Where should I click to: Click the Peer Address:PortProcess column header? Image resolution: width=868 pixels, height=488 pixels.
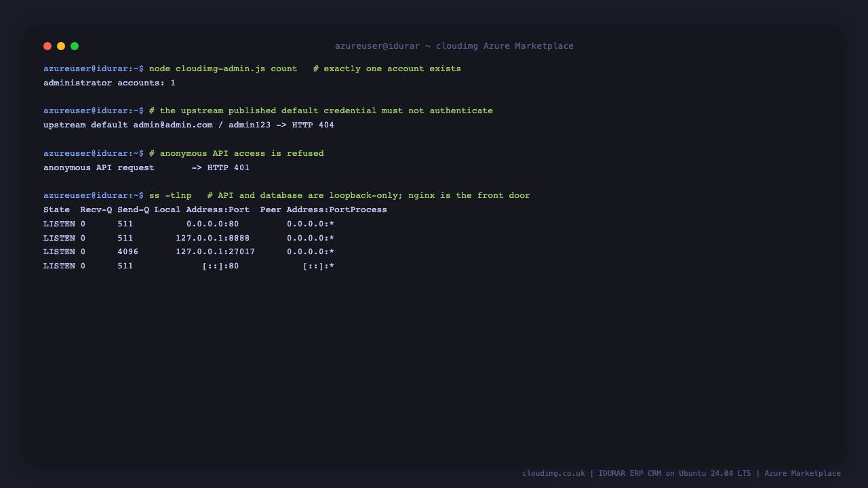click(323, 209)
